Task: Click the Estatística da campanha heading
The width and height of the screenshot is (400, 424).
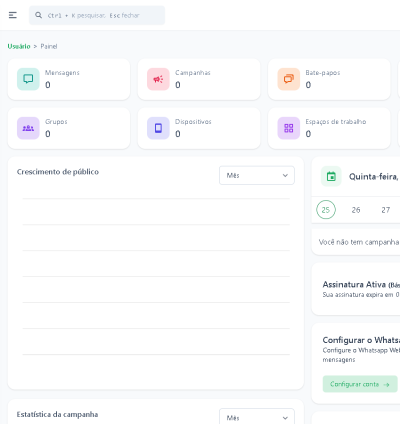Action: tap(57, 414)
